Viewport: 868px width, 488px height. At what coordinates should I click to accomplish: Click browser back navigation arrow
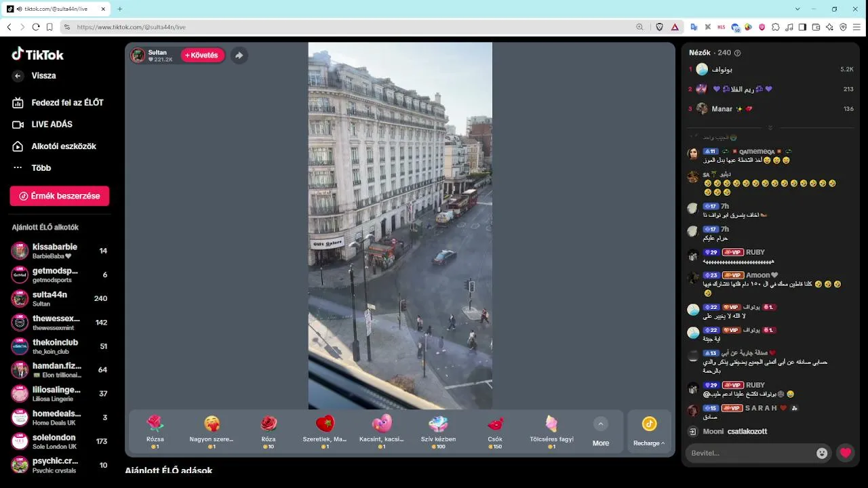(x=9, y=27)
